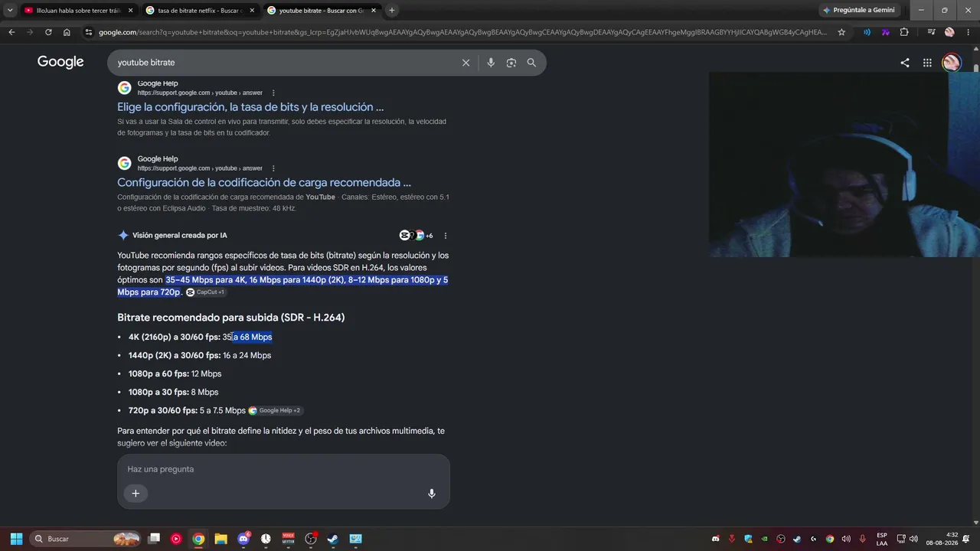Open options for the Configuración result
This screenshot has height=551, width=980.
coord(273,168)
